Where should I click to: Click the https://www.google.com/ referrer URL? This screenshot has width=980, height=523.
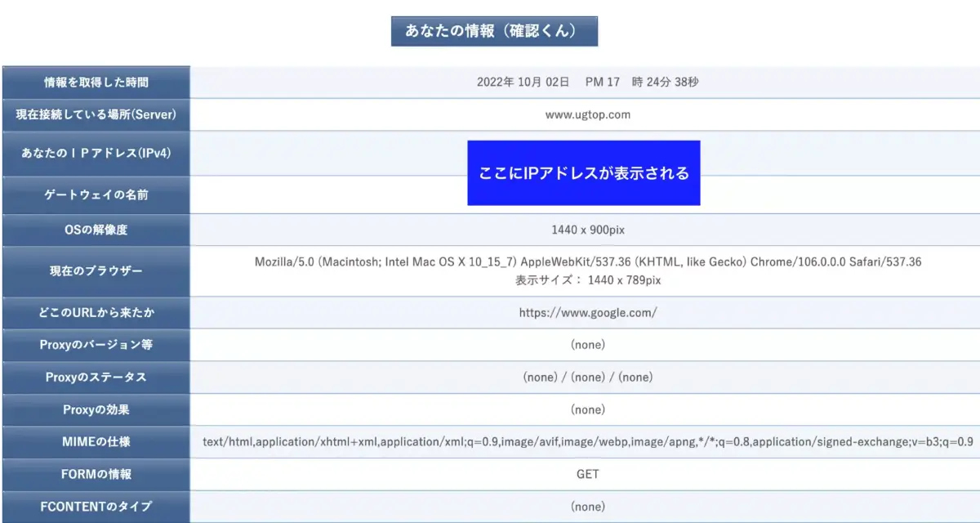[587, 313]
